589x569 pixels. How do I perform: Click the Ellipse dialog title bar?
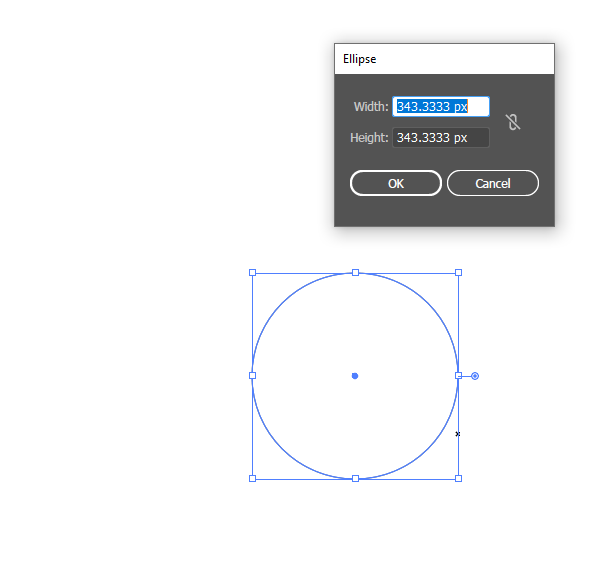444,59
